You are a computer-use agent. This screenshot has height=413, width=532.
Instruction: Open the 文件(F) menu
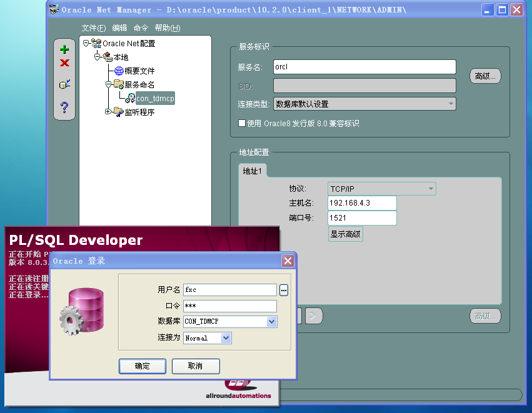pos(94,28)
